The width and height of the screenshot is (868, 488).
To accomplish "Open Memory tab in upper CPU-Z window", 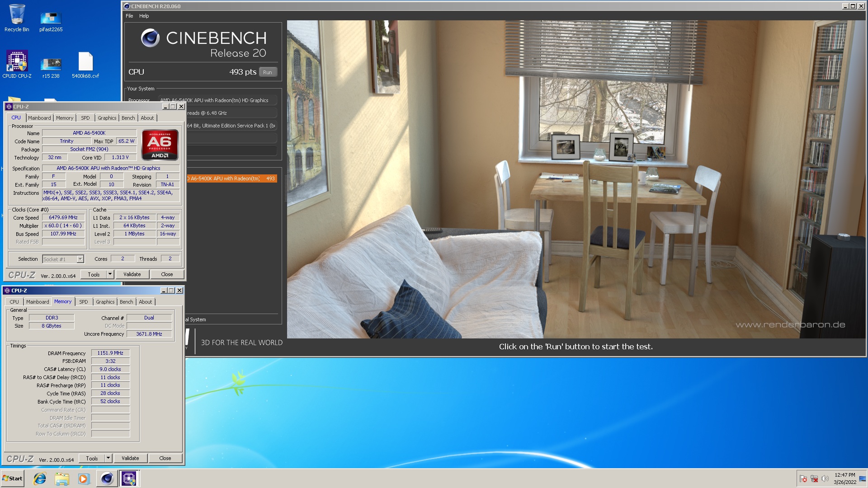I will [65, 118].
